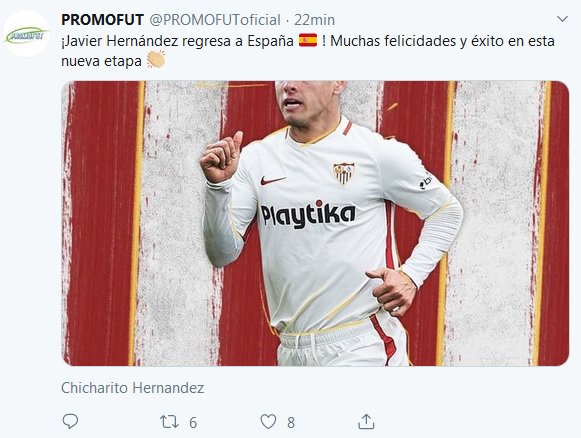Click the Sevilla crest on the shirt
The image size is (581, 438).
344,173
